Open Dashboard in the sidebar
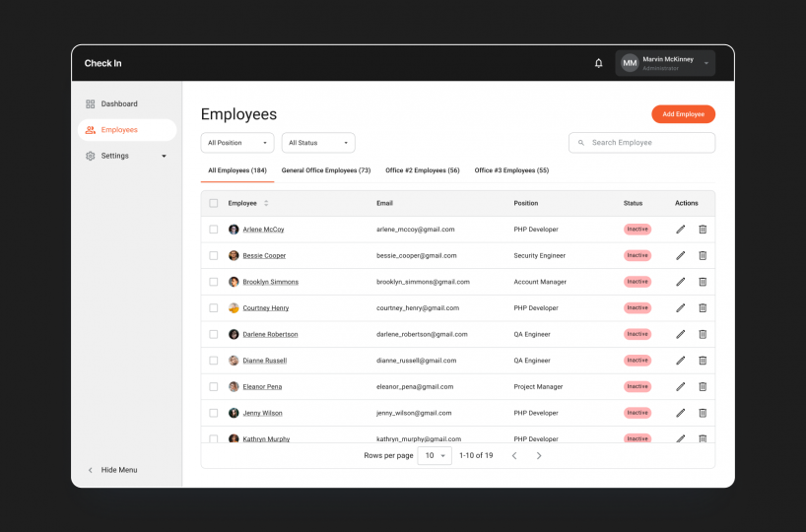This screenshot has height=532, width=806. pyautogui.click(x=118, y=103)
